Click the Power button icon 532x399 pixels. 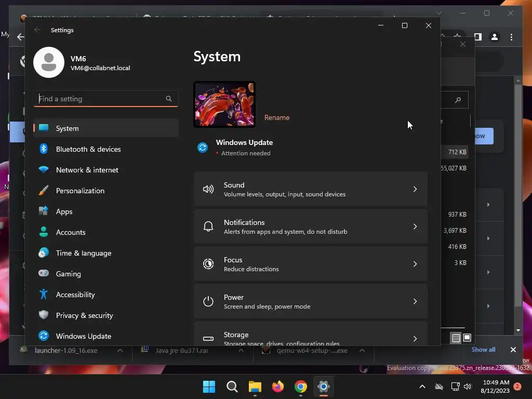[x=208, y=301]
